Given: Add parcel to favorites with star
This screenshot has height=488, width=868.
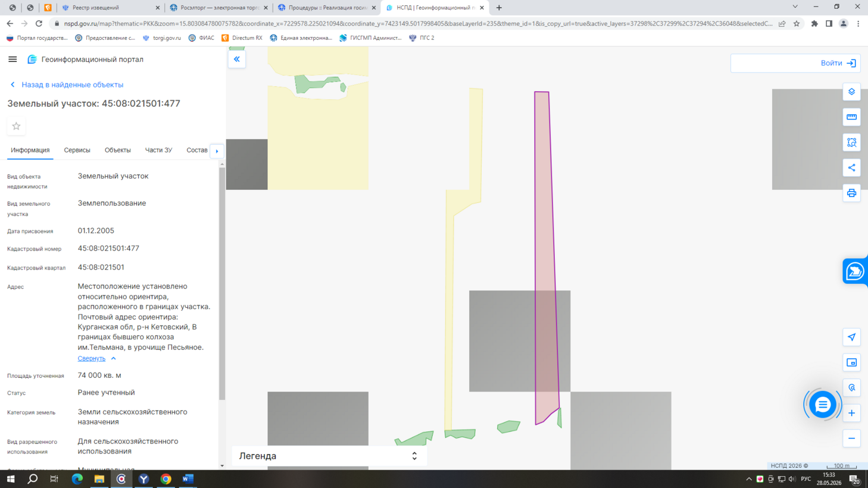Looking at the screenshot, I should tap(16, 126).
